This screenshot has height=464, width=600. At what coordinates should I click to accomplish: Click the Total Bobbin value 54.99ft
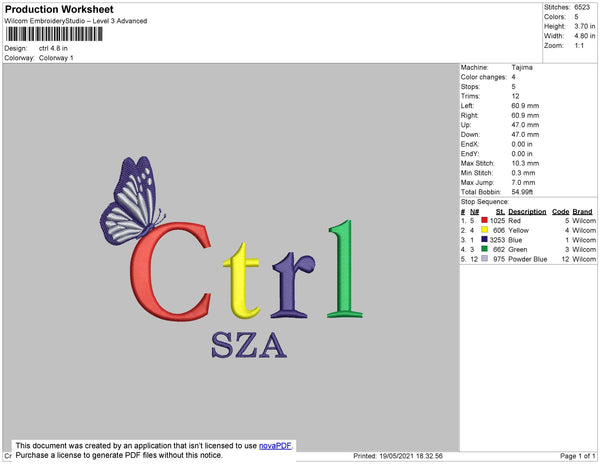pyautogui.click(x=522, y=192)
